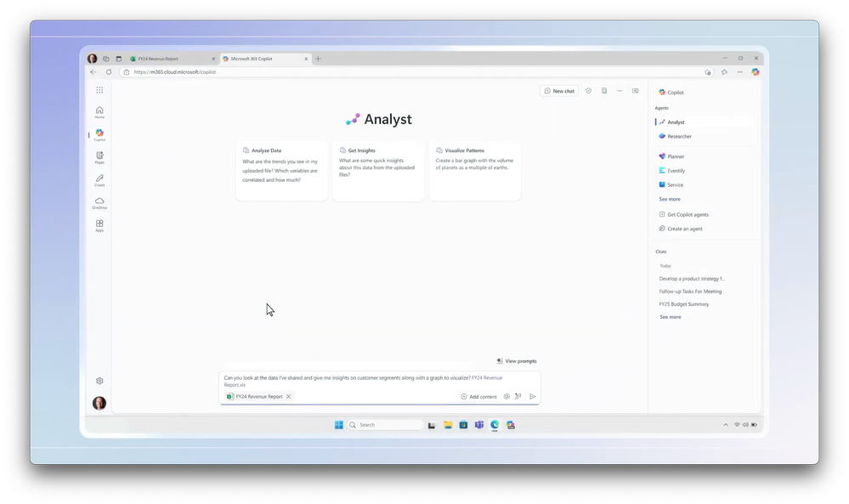849x504 pixels.
Task: Open Microsoft Store from taskbar
Action: 463,425
